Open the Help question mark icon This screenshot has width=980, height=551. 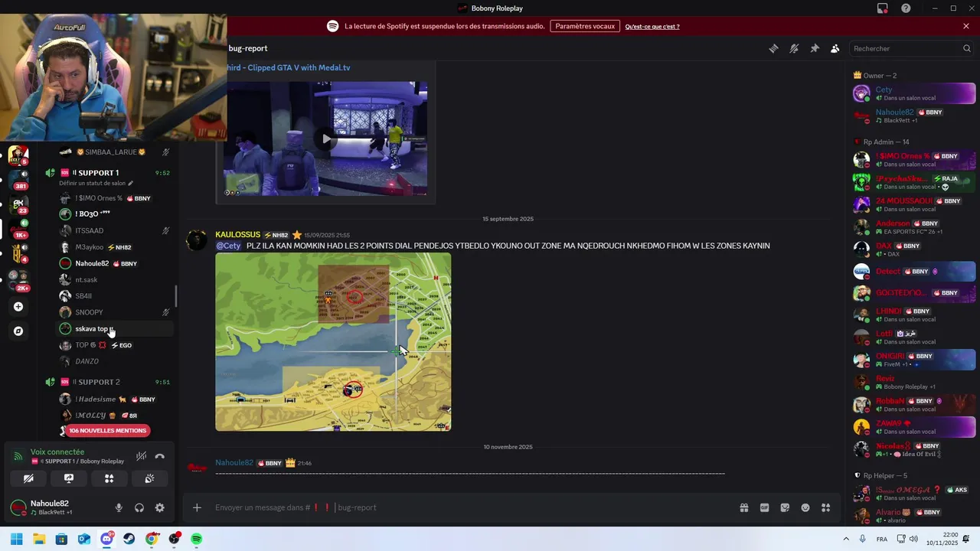pyautogui.click(x=906, y=8)
